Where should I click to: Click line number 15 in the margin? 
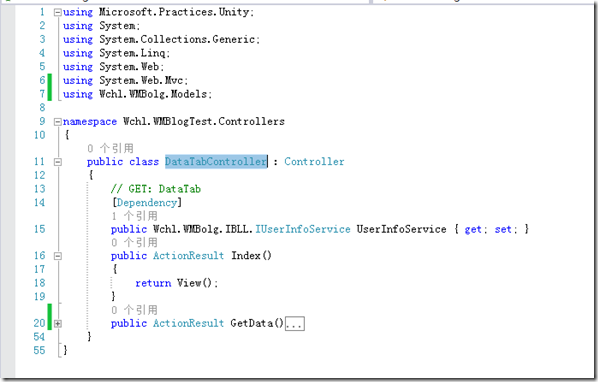point(40,229)
